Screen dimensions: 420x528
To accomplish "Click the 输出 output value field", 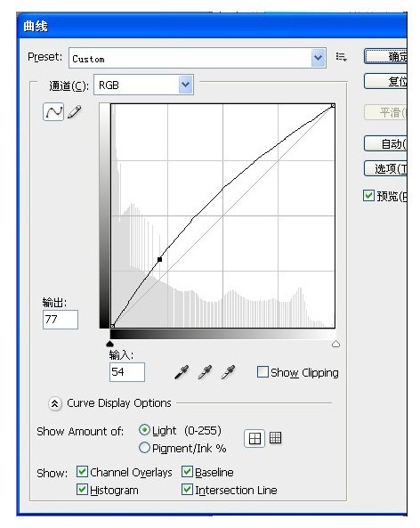I will 61,320.
